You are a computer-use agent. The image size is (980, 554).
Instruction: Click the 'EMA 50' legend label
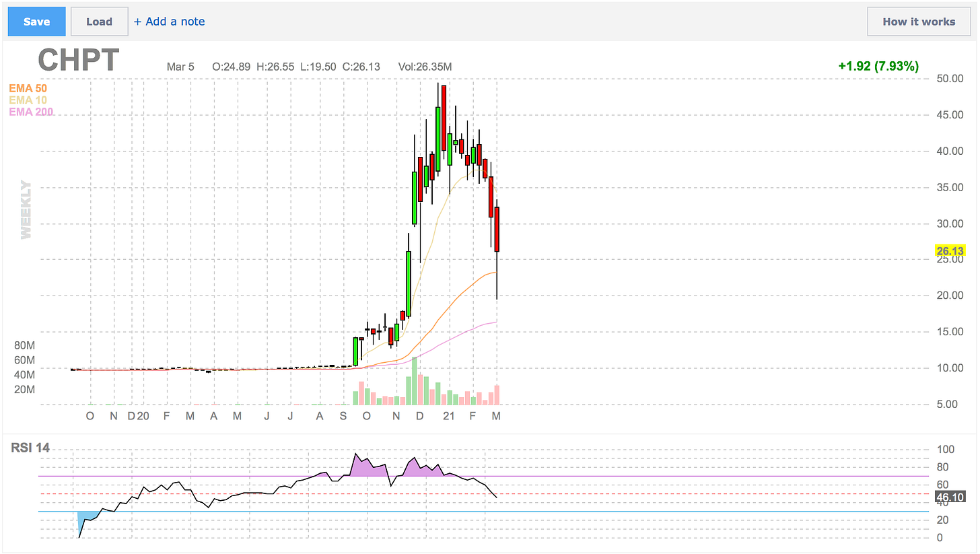click(x=28, y=88)
